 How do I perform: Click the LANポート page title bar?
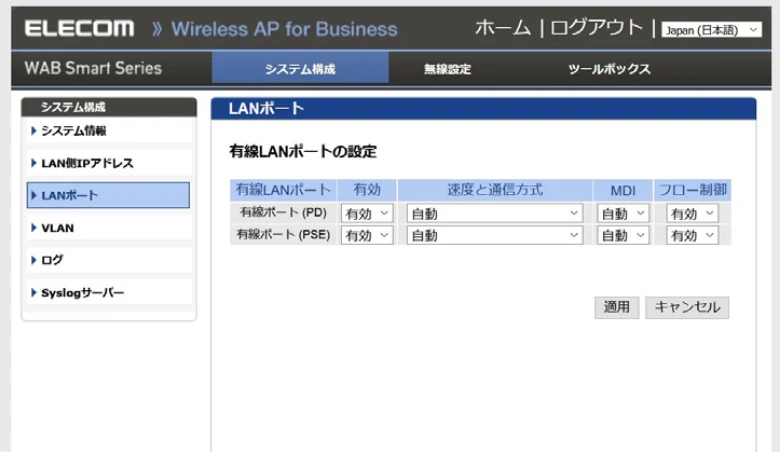(x=483, y=109)
